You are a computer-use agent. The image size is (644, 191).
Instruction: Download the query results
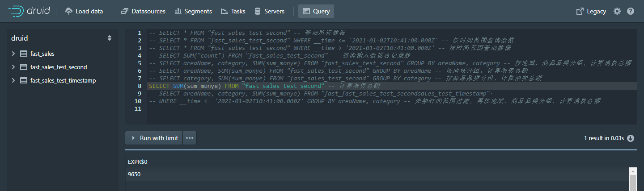point(631,138)
